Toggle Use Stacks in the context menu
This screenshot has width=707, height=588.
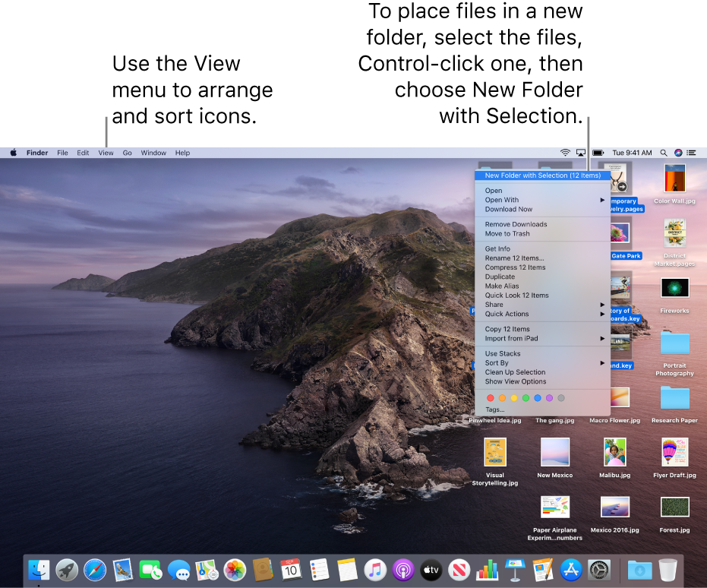point(503,354)
